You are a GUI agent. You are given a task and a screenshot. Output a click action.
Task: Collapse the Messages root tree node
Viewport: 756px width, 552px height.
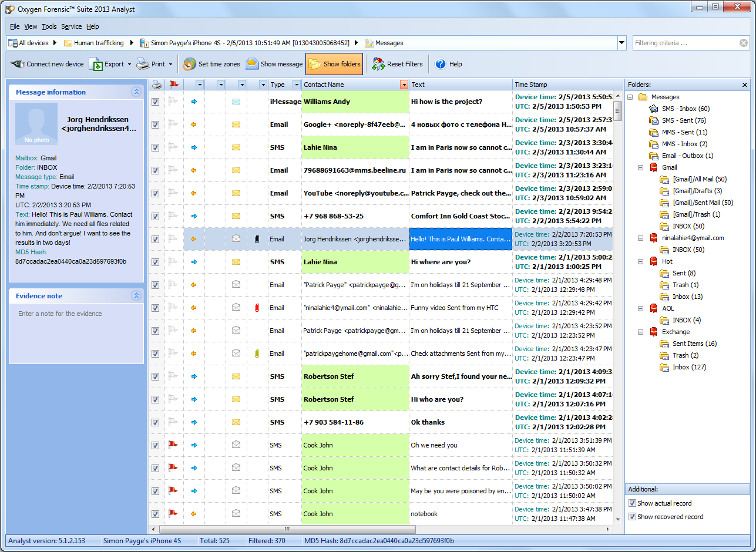[x=630, y=97]
